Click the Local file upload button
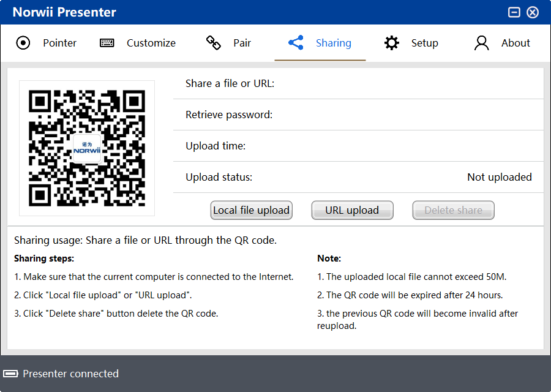 pos(251,210)
